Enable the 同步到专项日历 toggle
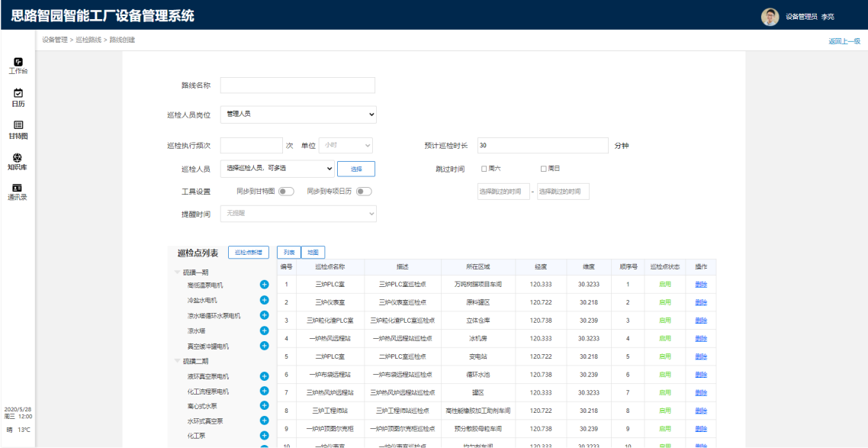Image resolution: width=868 pixels, height=448 pixels. coord(364,192)
